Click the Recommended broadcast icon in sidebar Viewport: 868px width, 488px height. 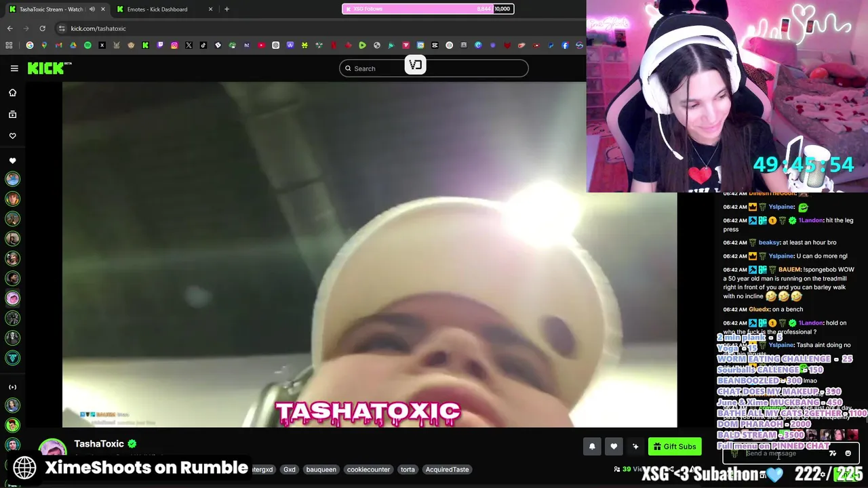[12, 387]
